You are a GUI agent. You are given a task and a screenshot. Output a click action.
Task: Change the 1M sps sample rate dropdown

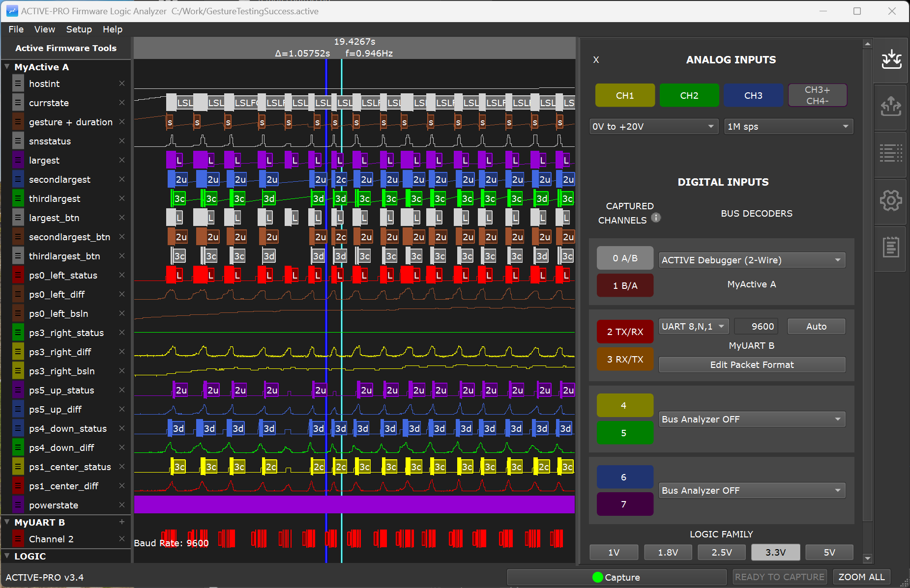point(788,126)
